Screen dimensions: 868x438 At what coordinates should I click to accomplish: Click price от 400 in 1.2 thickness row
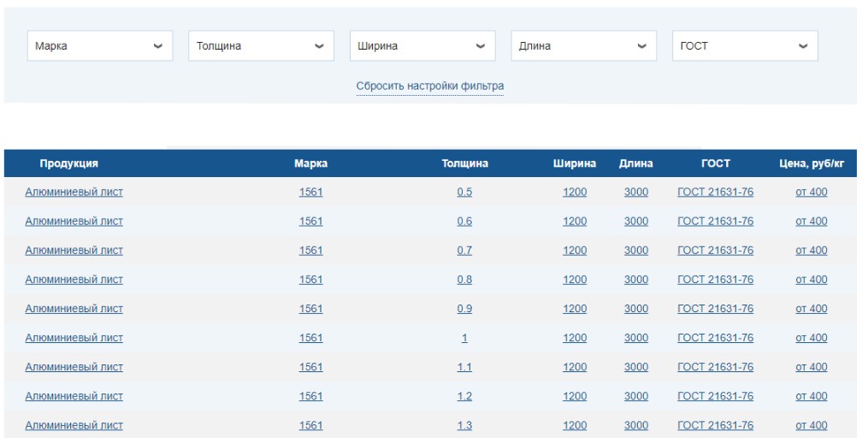pos(812,396)
